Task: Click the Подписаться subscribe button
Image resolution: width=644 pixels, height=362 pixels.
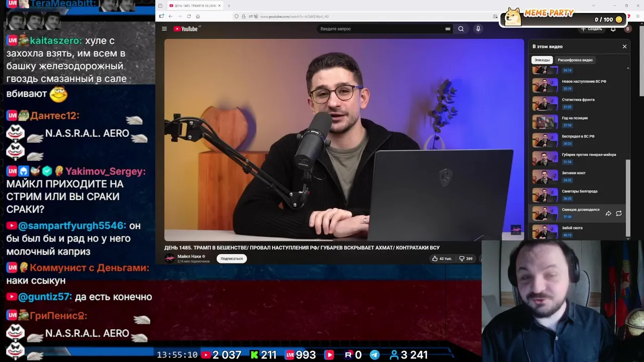Action: click(231, 258)
